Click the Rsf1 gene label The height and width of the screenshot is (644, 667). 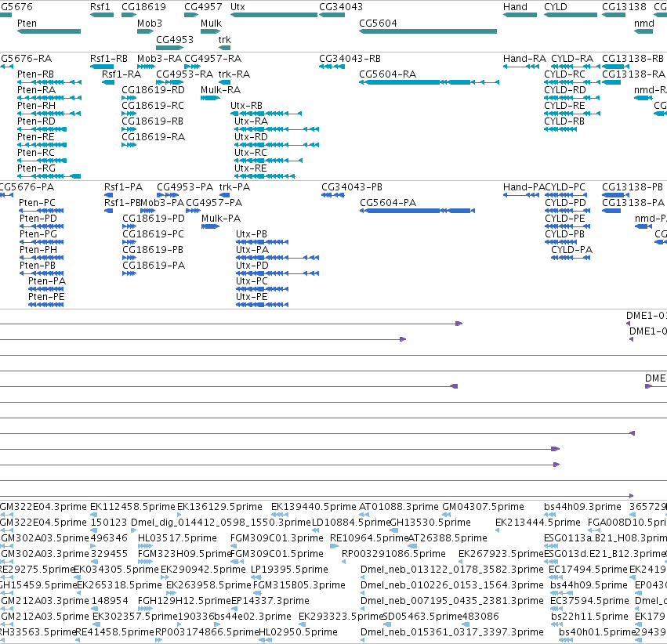(x=100, y=7)
